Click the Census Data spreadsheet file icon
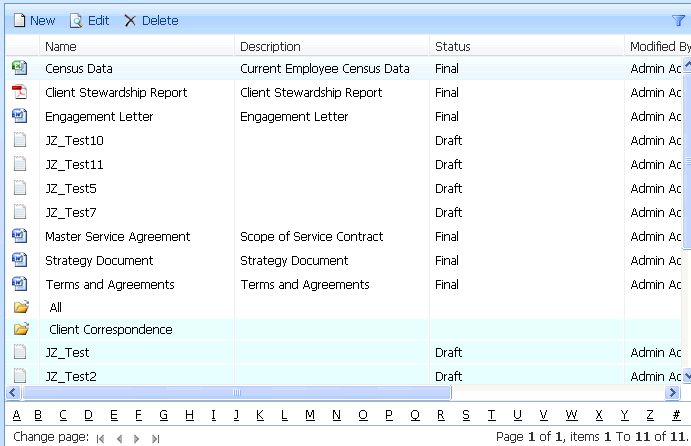691x446 pixels. tap(19, 68)
